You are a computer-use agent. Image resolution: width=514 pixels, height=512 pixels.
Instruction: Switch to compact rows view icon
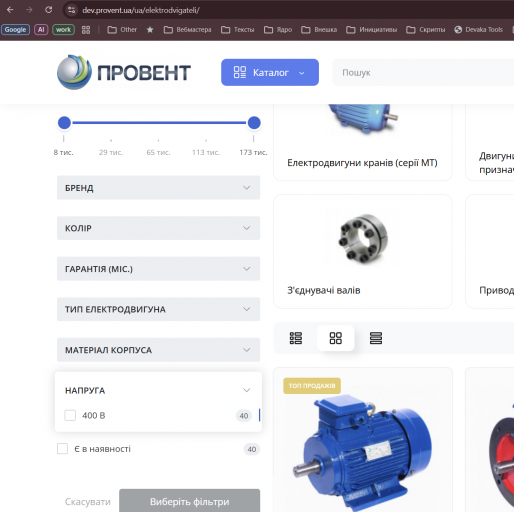(376, 338)
